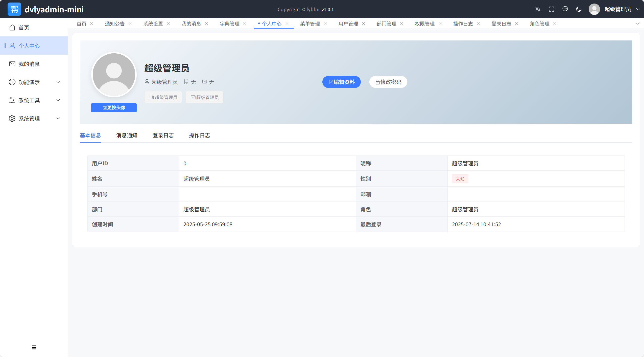Expand the 系统工具 sidebar menu
The image size is (644, 357).
(34, 100)
